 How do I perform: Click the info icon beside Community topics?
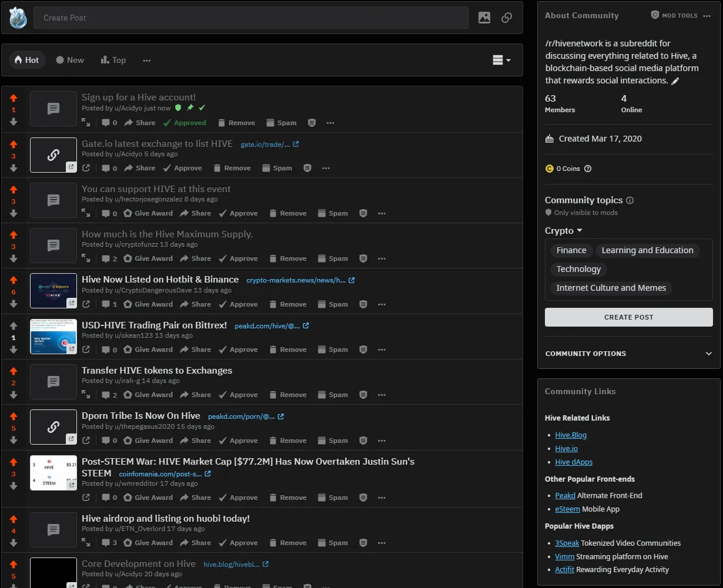point(630,200)
